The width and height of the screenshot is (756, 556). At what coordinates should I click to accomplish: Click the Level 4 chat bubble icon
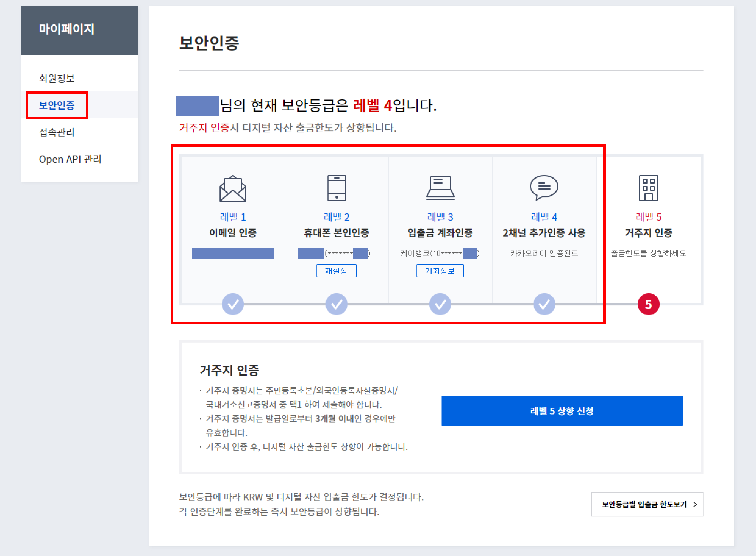pos(544,187)
